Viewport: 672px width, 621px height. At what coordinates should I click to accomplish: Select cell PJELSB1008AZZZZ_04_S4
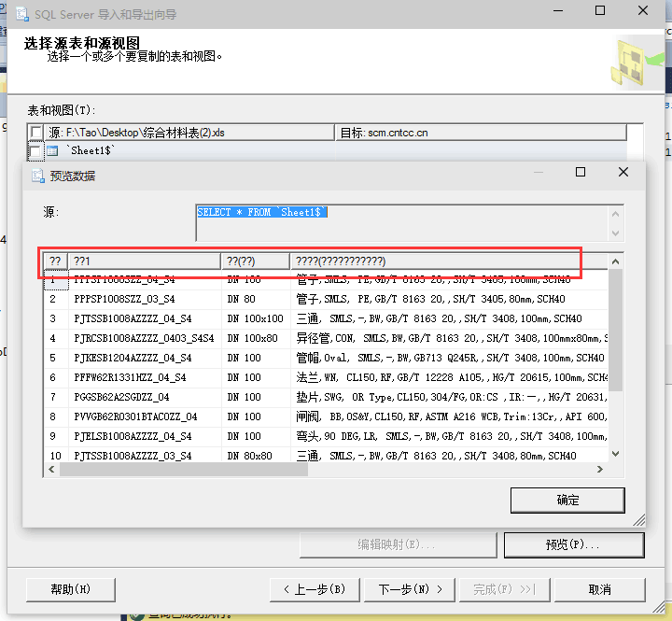tap(145, 436)
